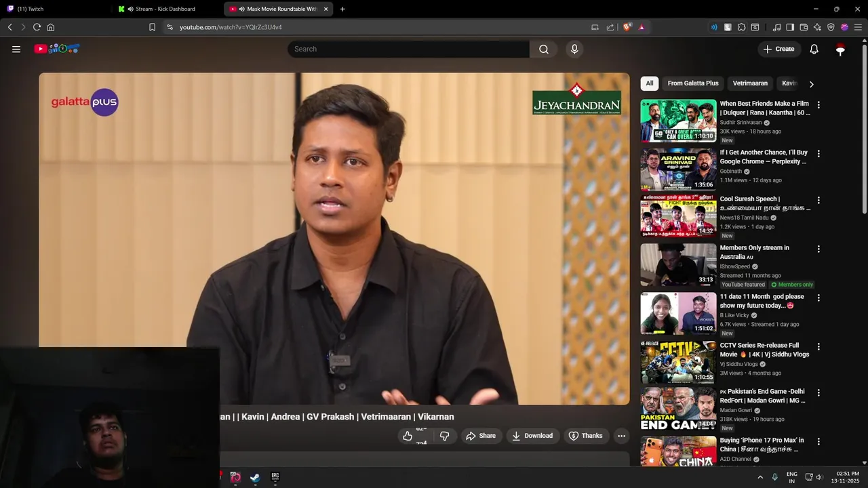Image resolution: width=868 pixels, height=488 pixels.
Task: Click the YouTube logo home link
Action: tap(57, 49)
